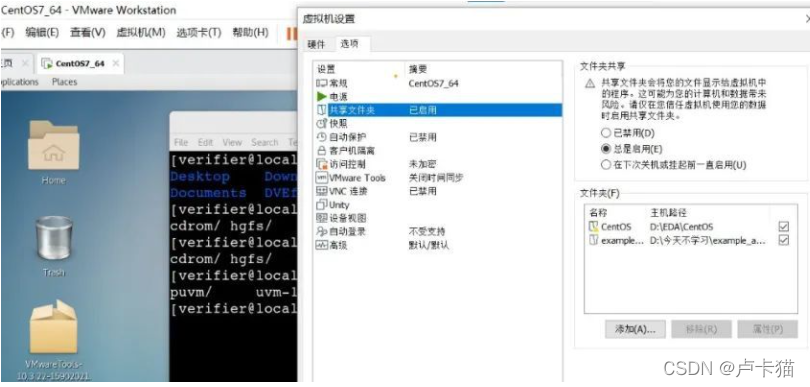Viewport: 810px width, 387px height.
Task: Select the 设备视图 row label
Action: click(347, 218)
